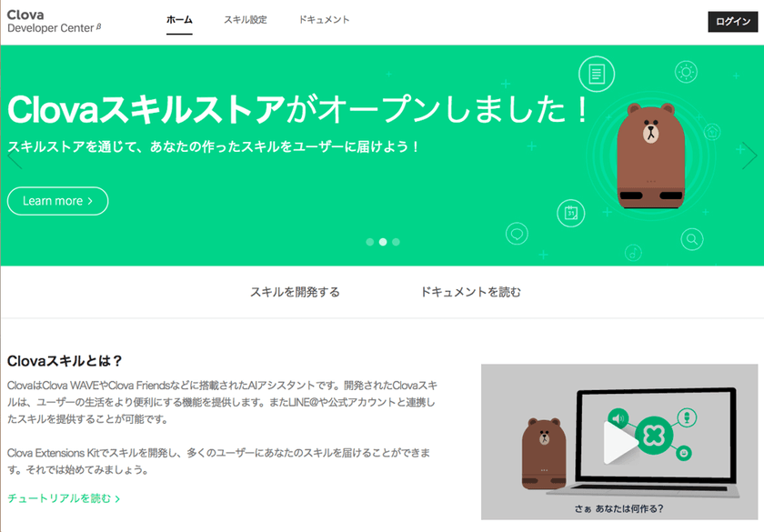
Task: Click the Learn more button
Action: 57,201
